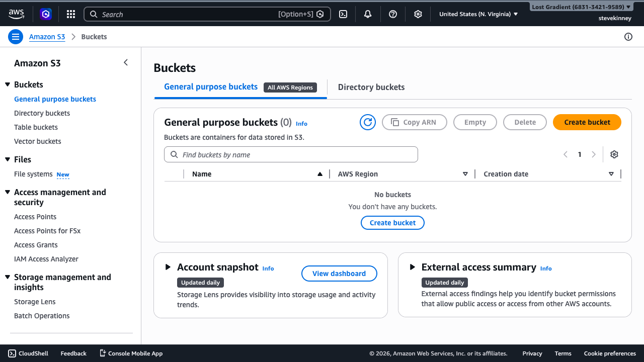
Task: Click Info link next to Account snapshot
Action: pyautogui.click(x=268, y=268)
